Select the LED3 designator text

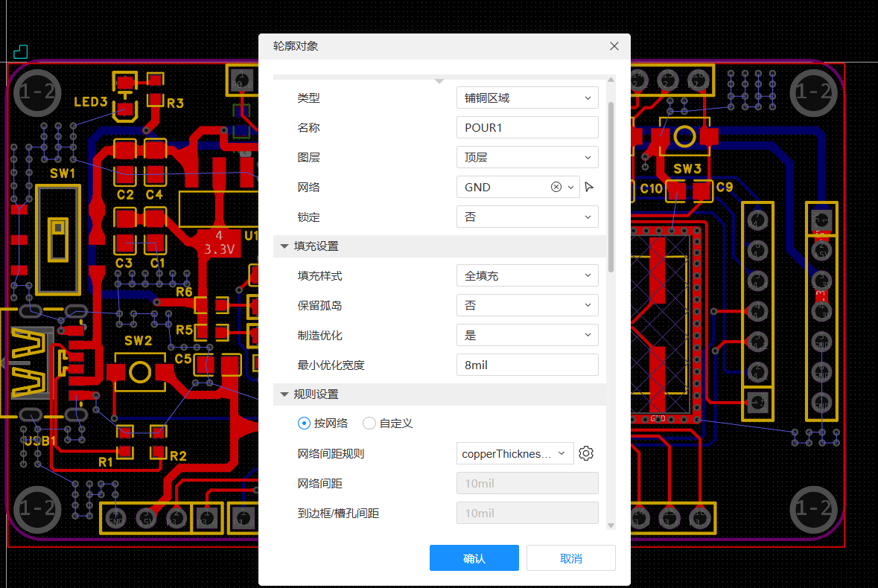click(91, 102)
